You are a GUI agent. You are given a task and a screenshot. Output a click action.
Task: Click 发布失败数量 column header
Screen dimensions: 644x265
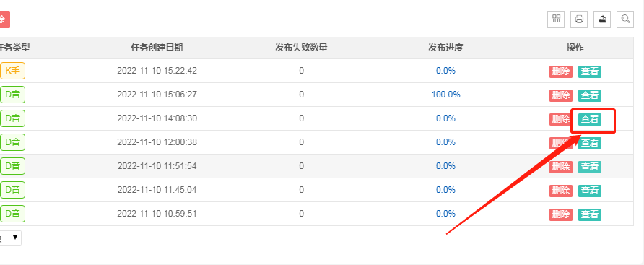[x=302, y=48]
